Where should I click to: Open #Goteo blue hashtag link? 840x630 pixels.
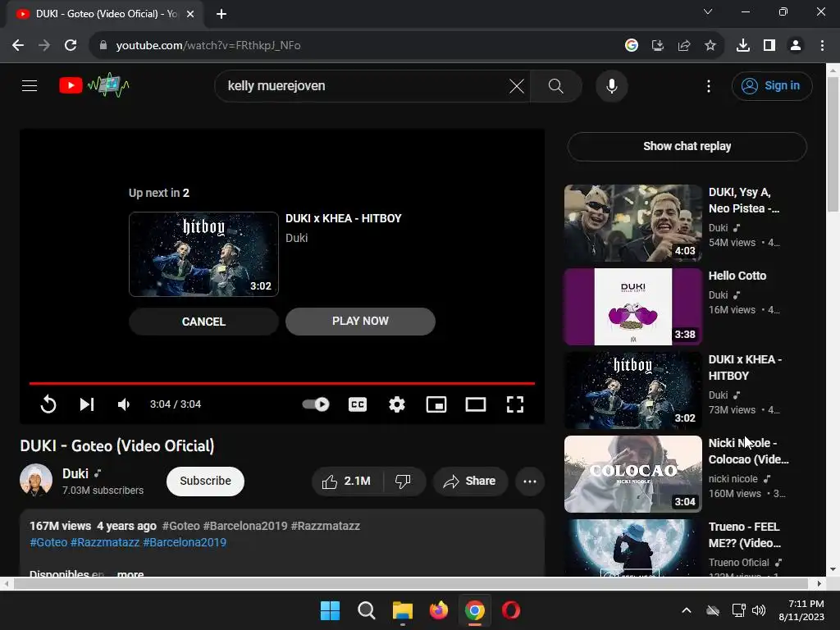click(48, 542)
